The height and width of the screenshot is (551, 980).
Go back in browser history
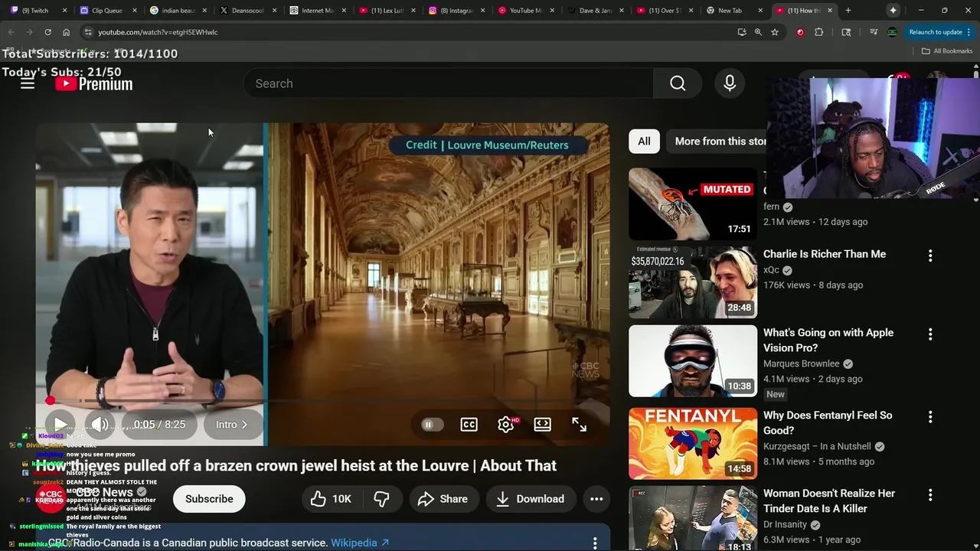[11, 32]
